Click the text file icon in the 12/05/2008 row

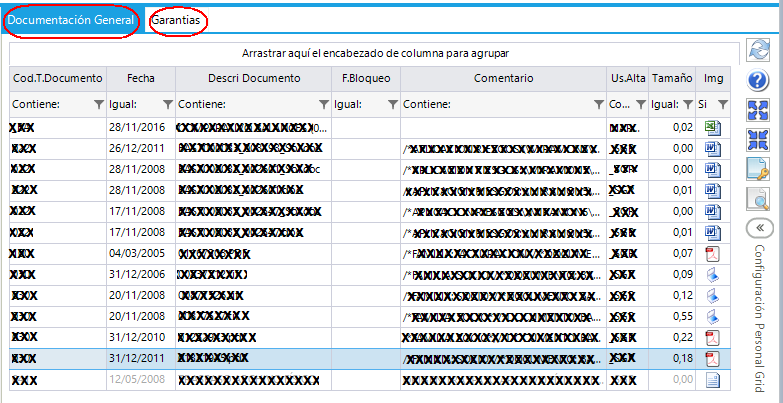pos(713,381)
